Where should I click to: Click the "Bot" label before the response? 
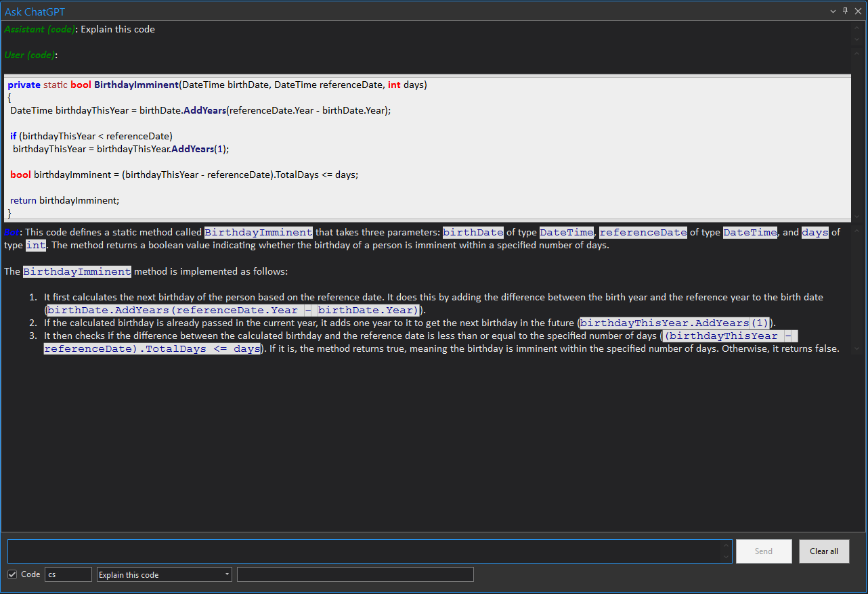(x=12, y=232)
